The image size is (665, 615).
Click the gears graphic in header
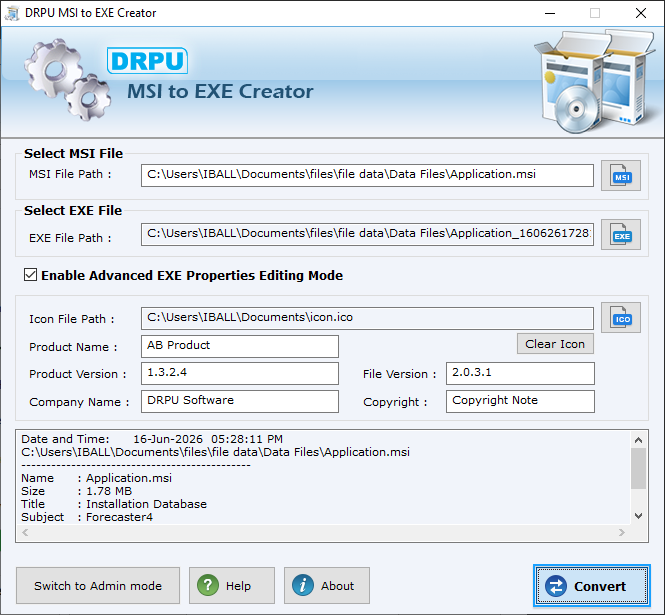tap(67, 79)
